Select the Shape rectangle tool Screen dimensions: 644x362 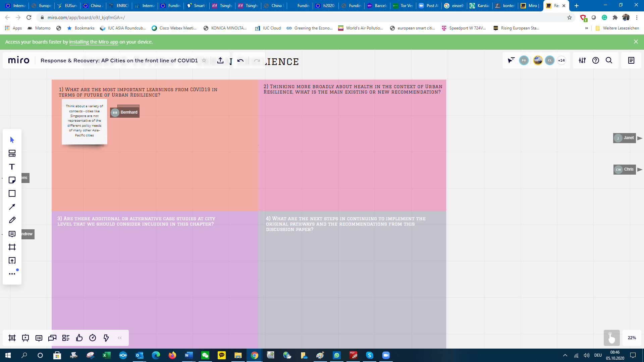(12, 193)
